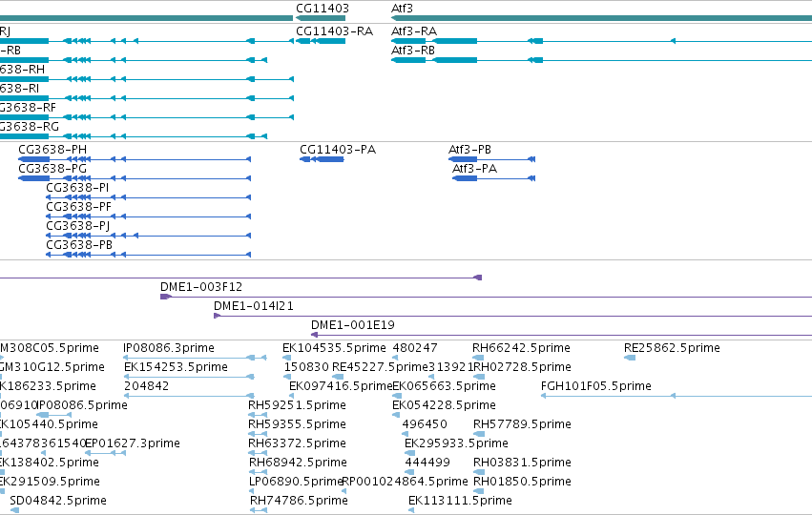Viewport: 812px width, 515px height.
Task: Select BAC clone DME1-014I21
Action: (x=512, y=316)
